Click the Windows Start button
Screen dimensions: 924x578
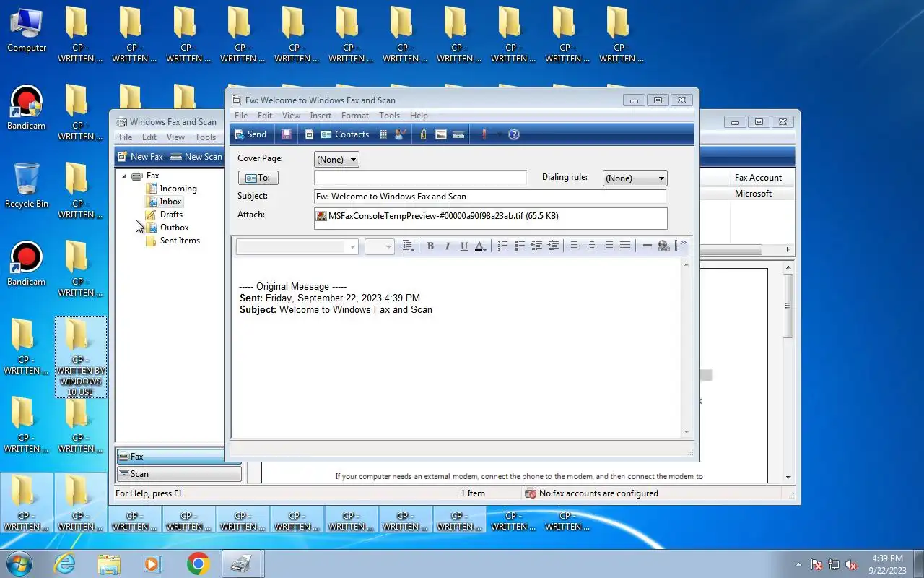(x=19, y=564)
